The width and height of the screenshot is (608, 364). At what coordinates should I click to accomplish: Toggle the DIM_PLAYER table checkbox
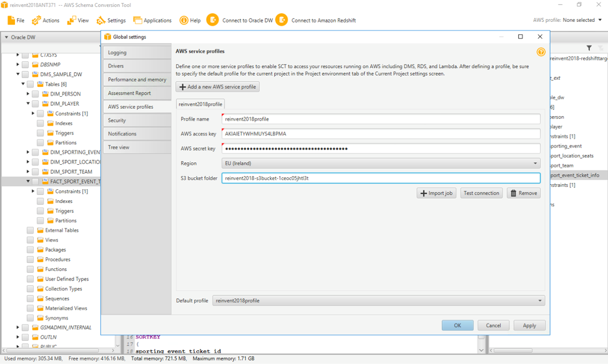pyautogui.click(x=36, y=104)
